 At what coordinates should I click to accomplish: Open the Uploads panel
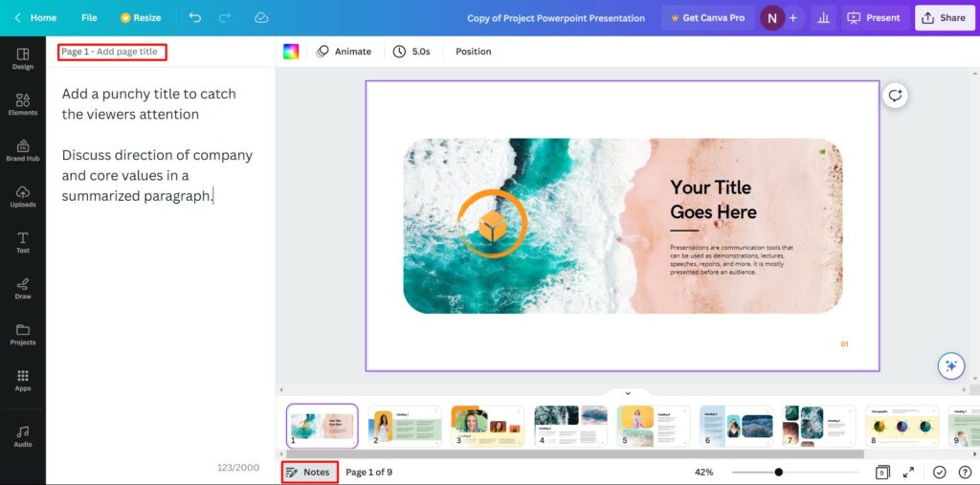click(23, 195)
